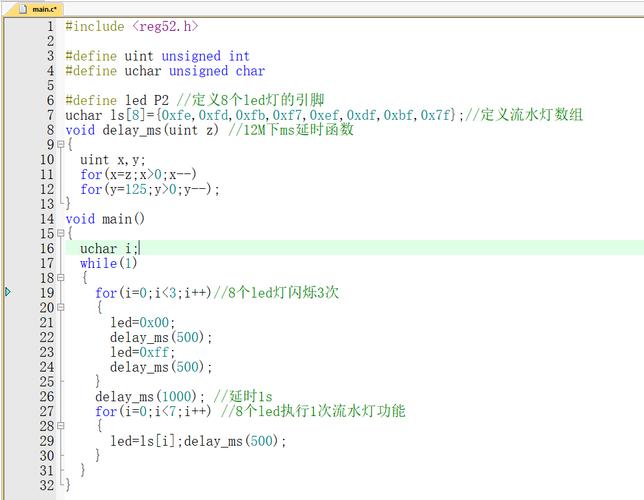This screenshot has height=500, width=644.
Task: Click 'for(y=125;y>0;y--);' line
Action: pyautogui.click(x=150, y=189)
